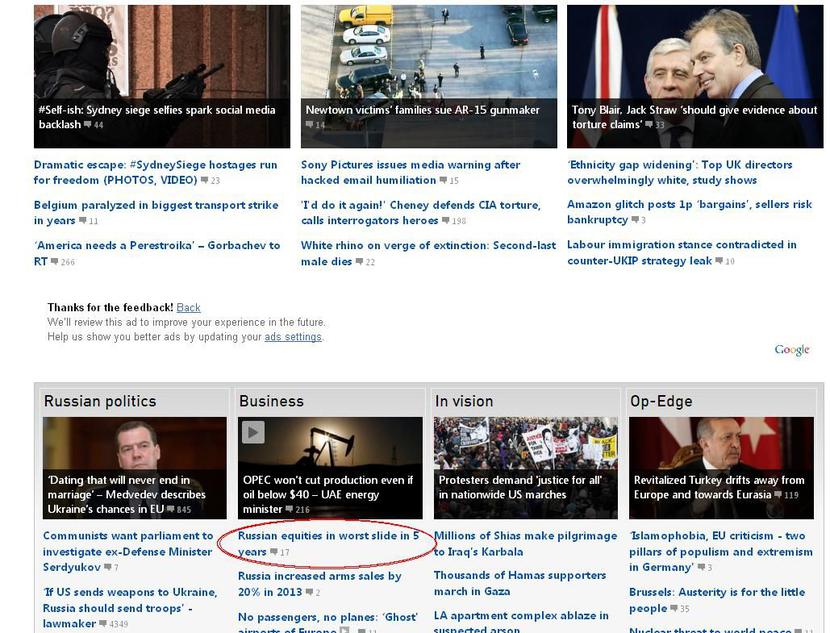Click comment bubble icon next to Sydney siege headline
The image size is (830, 633).
[88, 125]
